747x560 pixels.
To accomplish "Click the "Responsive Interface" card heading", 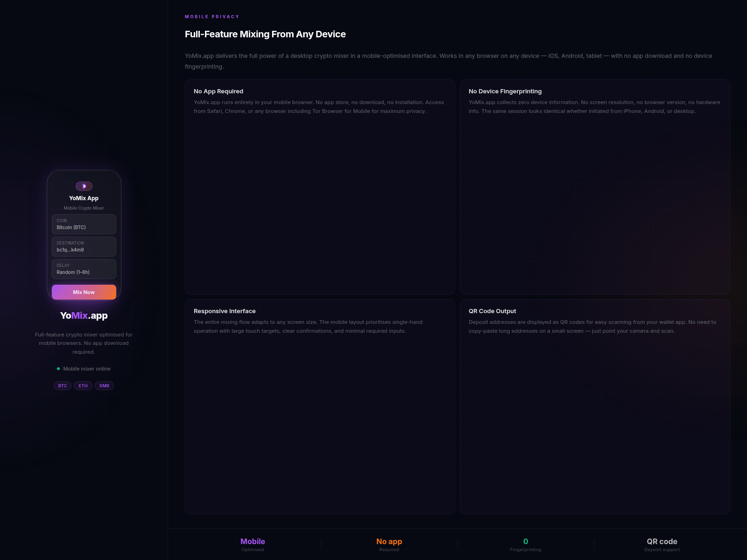I will (x=225, y=311).
